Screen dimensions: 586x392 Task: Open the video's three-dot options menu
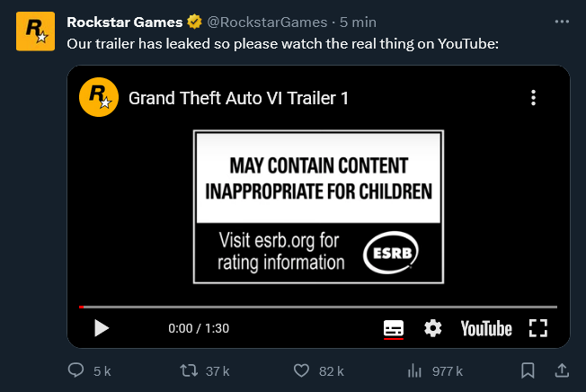pyautogui.click(x=533, y=98)
